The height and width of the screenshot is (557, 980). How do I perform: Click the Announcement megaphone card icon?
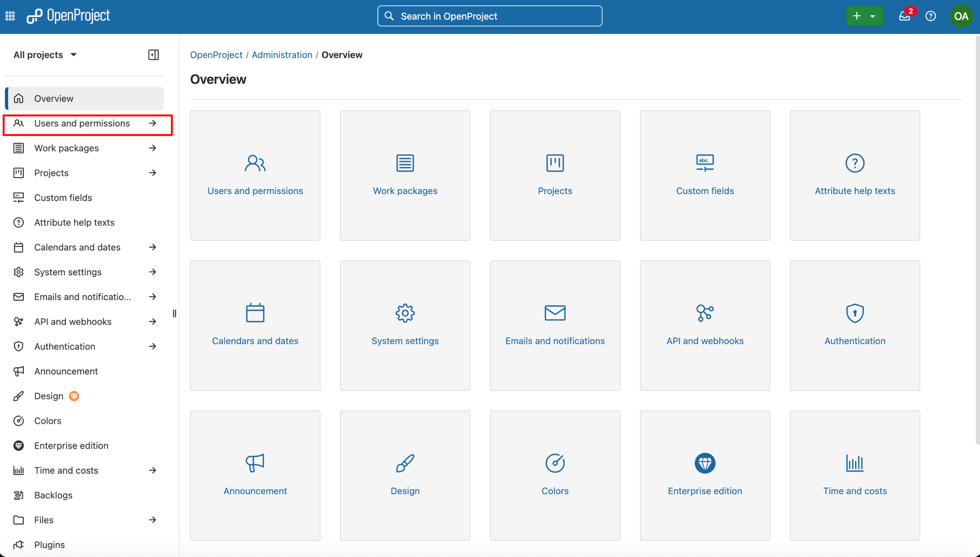pyautogui.click(x=255, y=463)
